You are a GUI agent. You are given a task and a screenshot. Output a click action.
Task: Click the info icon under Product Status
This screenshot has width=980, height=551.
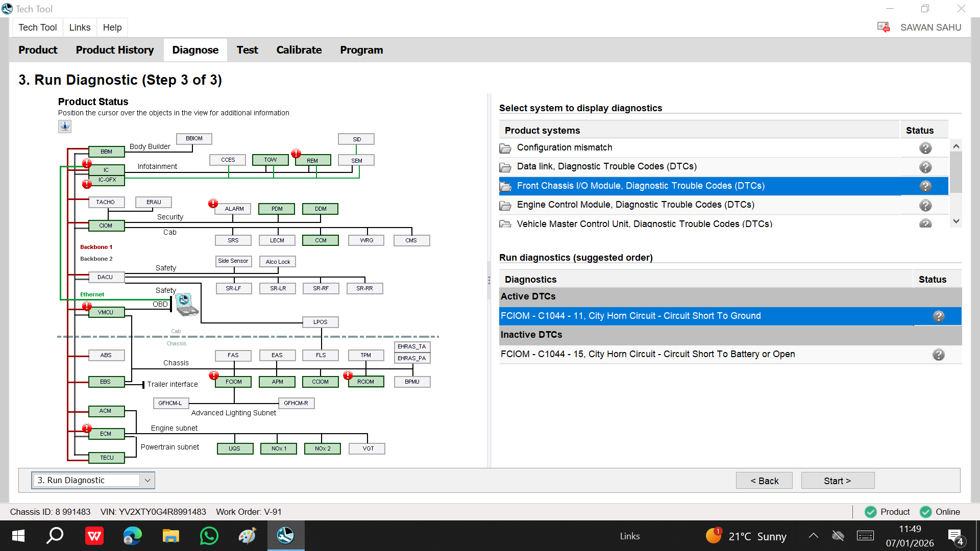(x=65, y=127)
